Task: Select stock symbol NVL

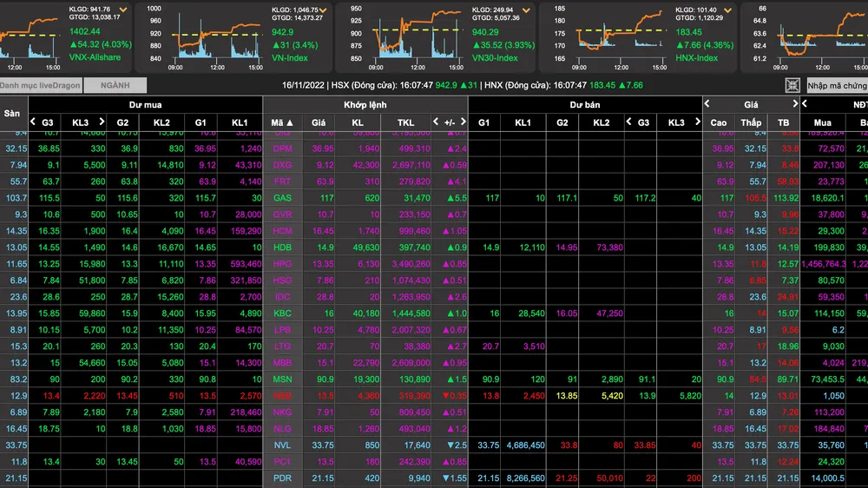Action: point(282,445)
